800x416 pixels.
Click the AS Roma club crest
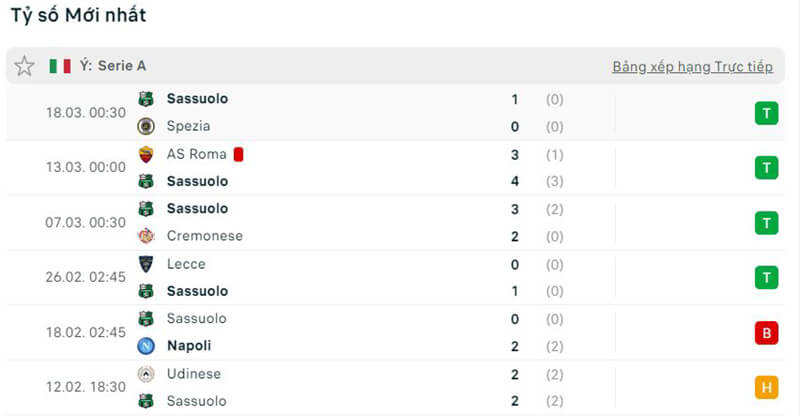[x=147, y=154]
